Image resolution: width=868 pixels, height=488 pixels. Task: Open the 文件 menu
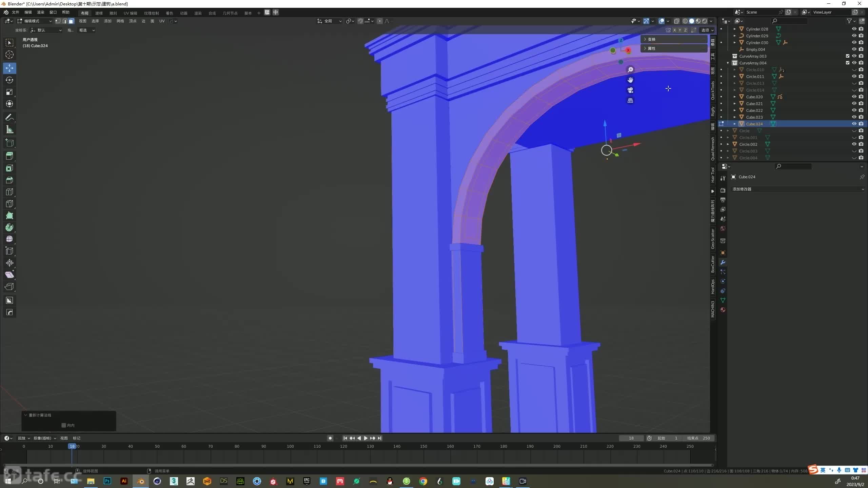coord(16,13)
